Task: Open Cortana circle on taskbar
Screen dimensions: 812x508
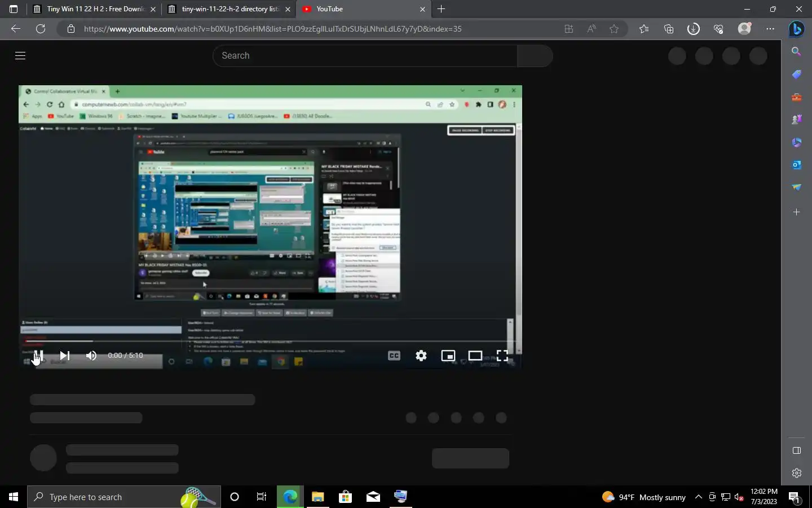Action: [235, 497]
